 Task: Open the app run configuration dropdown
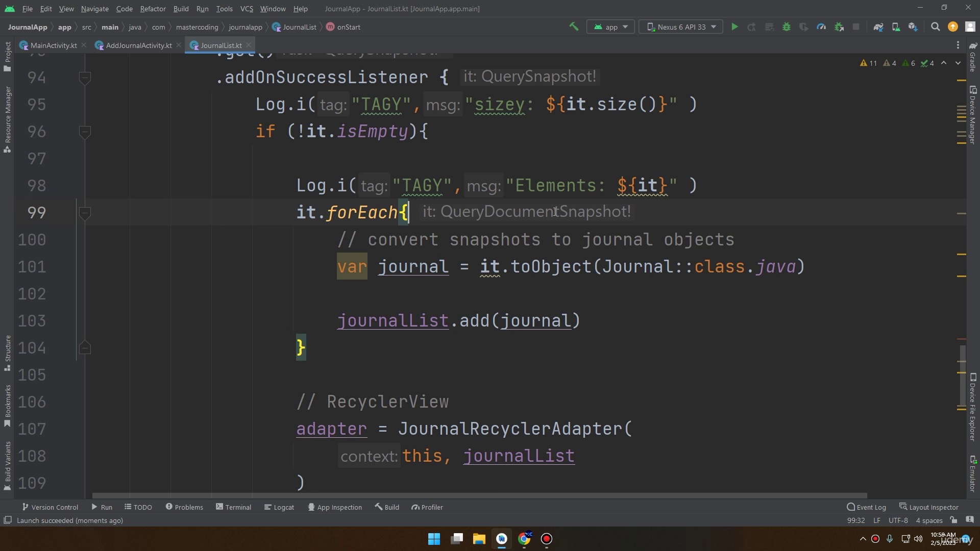tap(610, 27)
